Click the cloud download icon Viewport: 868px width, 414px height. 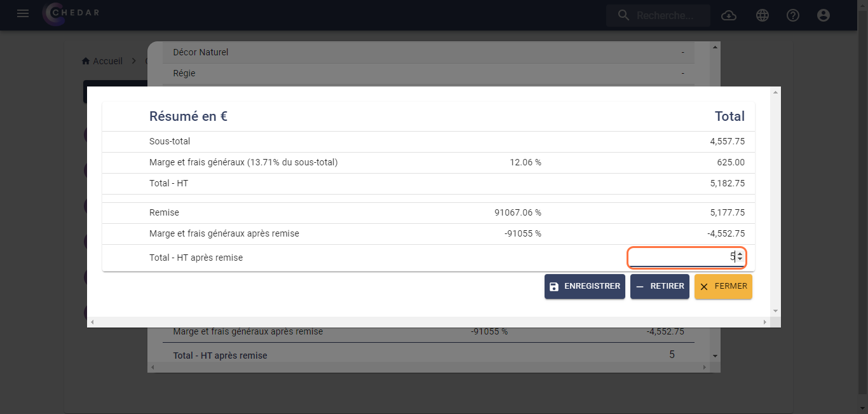(729, 15)
